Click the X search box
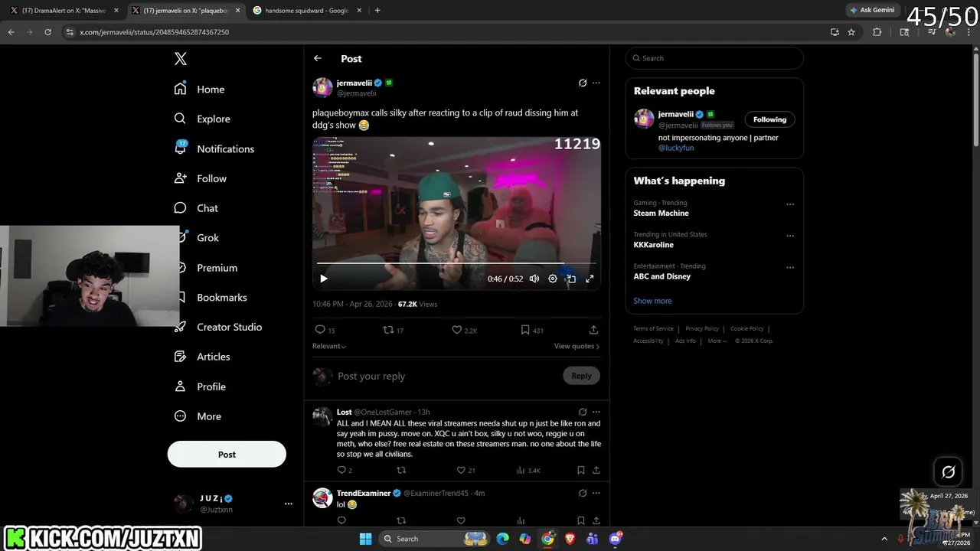This screenshot has width=980, height=551. [x=714, y=58]
